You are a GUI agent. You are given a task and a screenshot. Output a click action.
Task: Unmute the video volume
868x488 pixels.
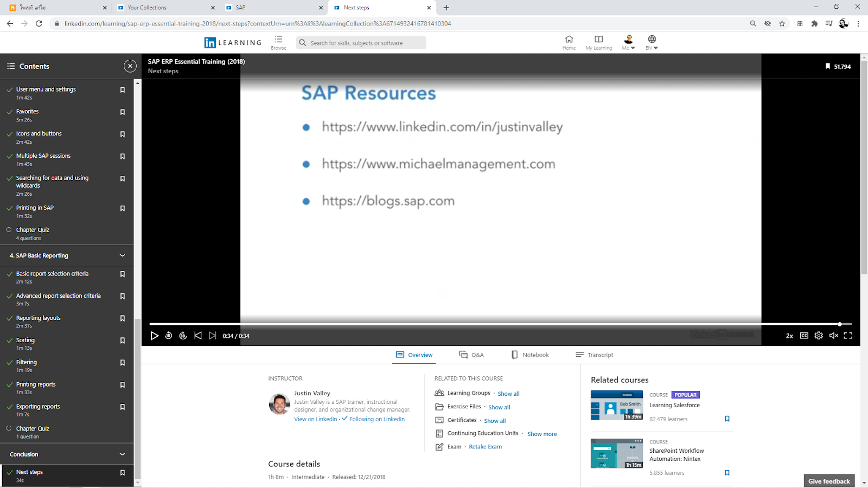point(834,336)
